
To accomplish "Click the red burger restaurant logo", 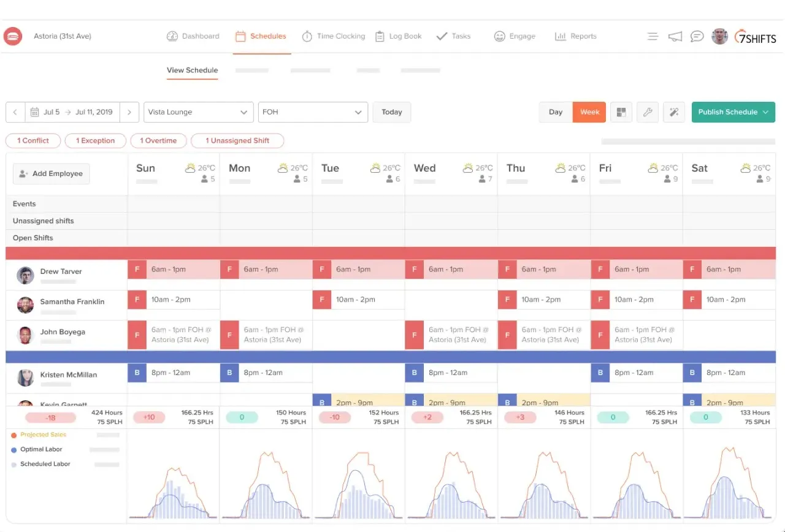I will (13, 36).
